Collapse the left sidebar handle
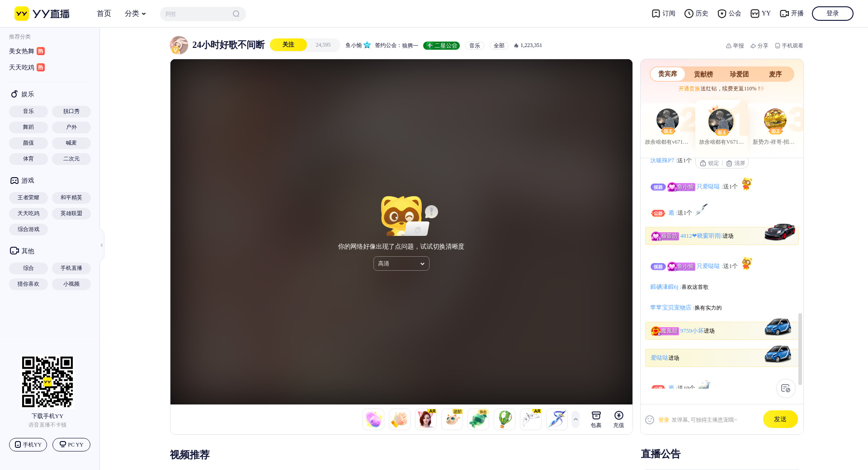Screen dimensions: 868x470 (x=102, y=245)
